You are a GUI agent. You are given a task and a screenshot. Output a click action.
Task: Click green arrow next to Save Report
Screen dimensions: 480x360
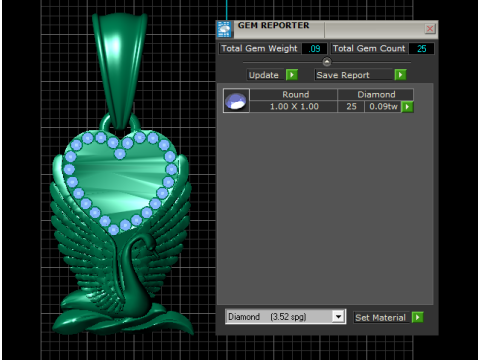pos(400,75)
